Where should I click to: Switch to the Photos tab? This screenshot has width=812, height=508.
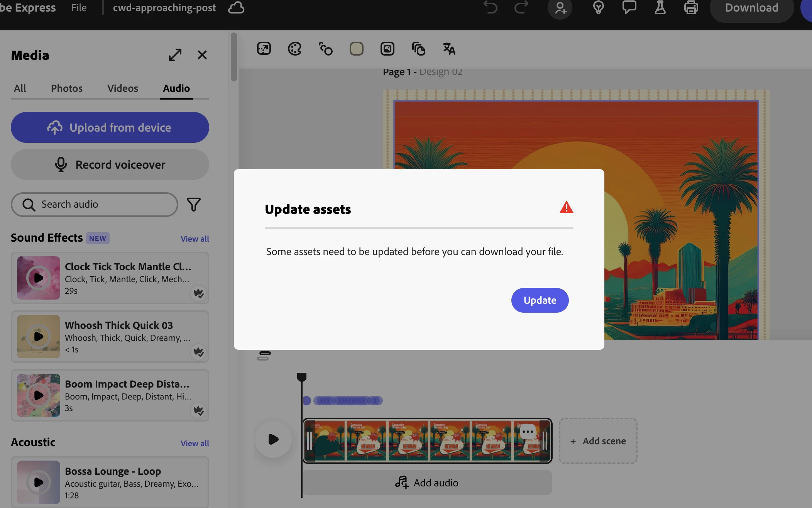(x=67, y=88)
